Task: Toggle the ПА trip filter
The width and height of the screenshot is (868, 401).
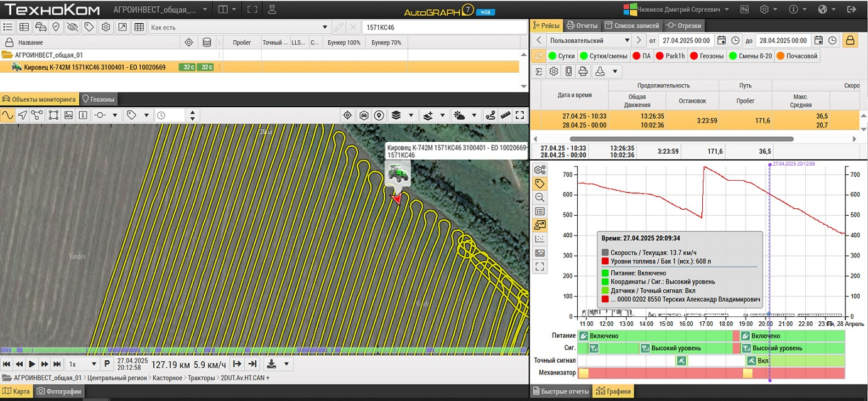Action: tap(641, 56)
